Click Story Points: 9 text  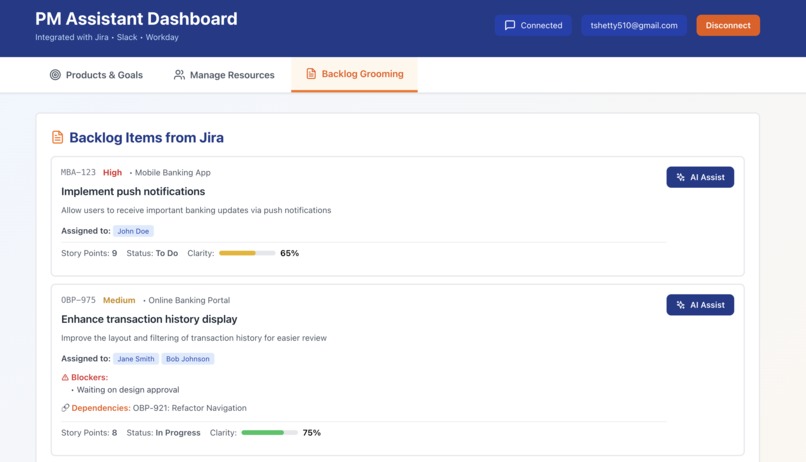pos(89,253)
